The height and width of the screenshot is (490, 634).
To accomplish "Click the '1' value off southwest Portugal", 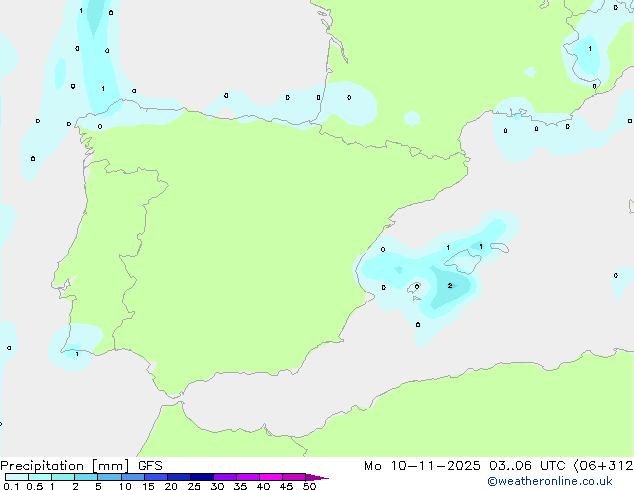I will click(77, 354).
